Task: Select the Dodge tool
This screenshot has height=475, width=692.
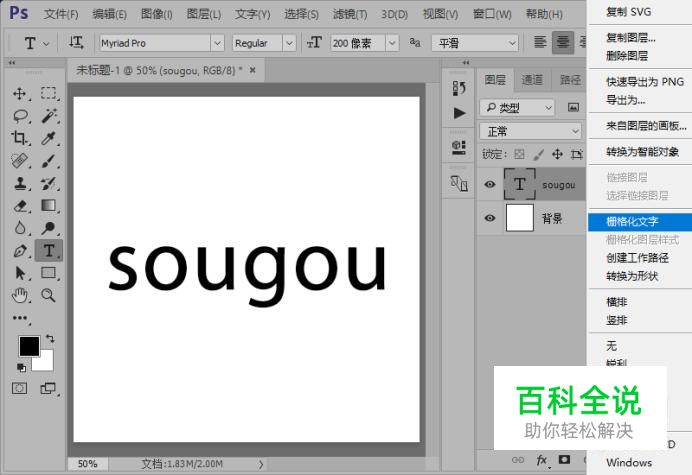Action: [49, 228]
